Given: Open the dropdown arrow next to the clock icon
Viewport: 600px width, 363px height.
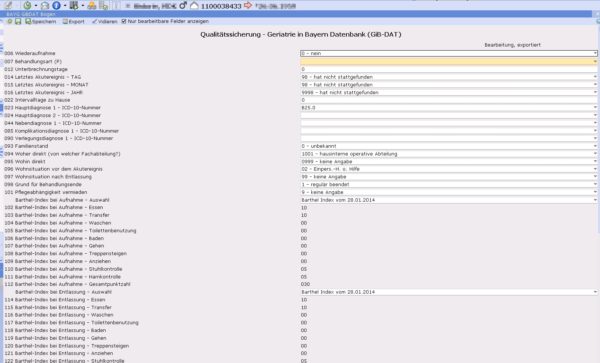Looking at the screenshot, I should point(36,6).
